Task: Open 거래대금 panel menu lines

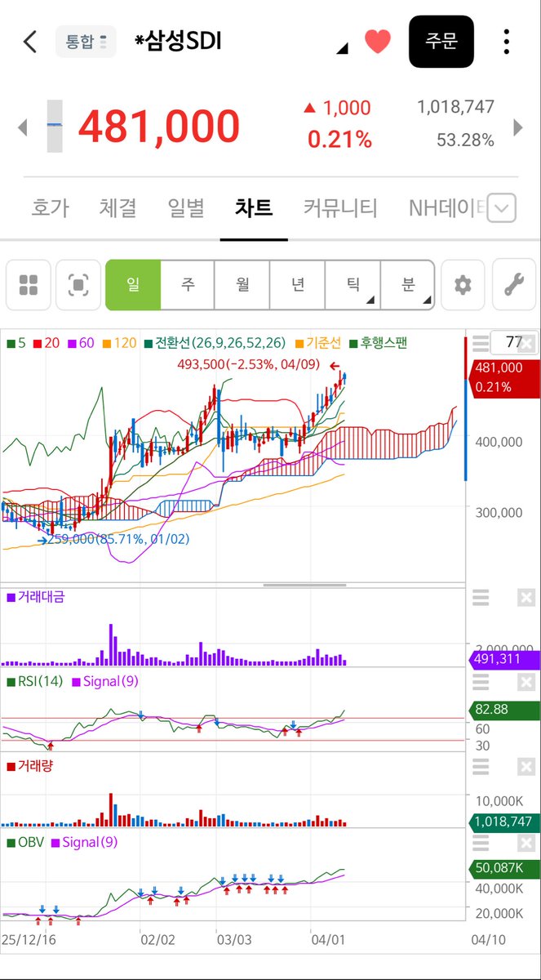Action: 481,599
